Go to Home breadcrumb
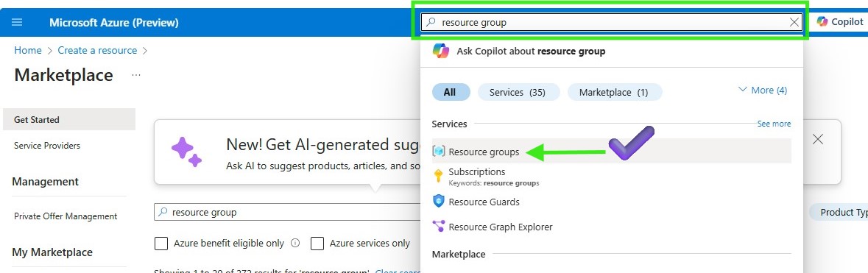This screenshot has height=273, width=868. 28,50
